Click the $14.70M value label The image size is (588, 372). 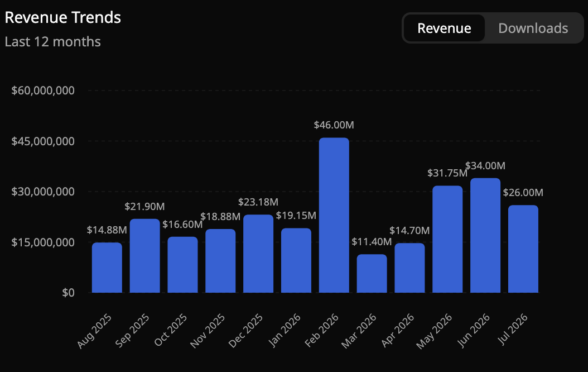(x=409, y=231)
